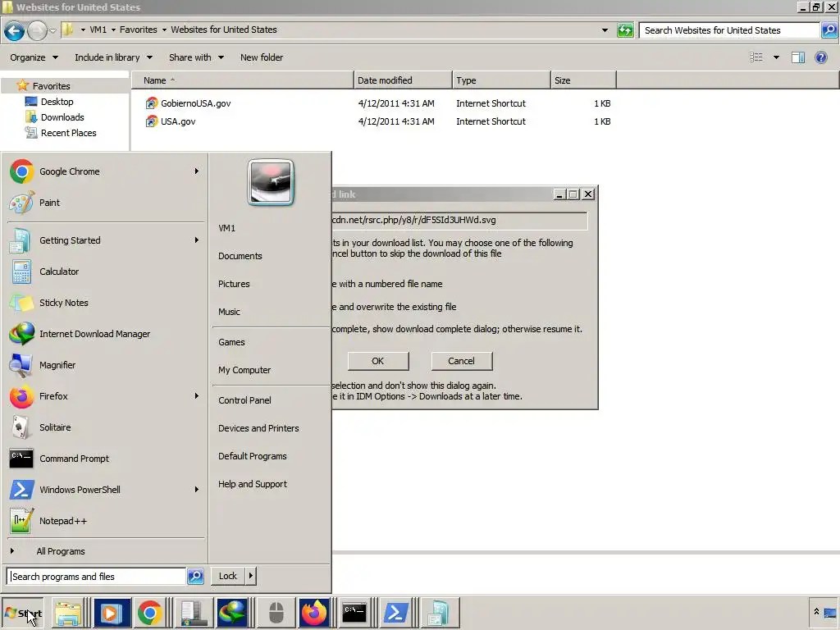840x630 pixels.
Task: Select the GobiernoUSA.gov shortcut
Action: (x=195, y=103)
